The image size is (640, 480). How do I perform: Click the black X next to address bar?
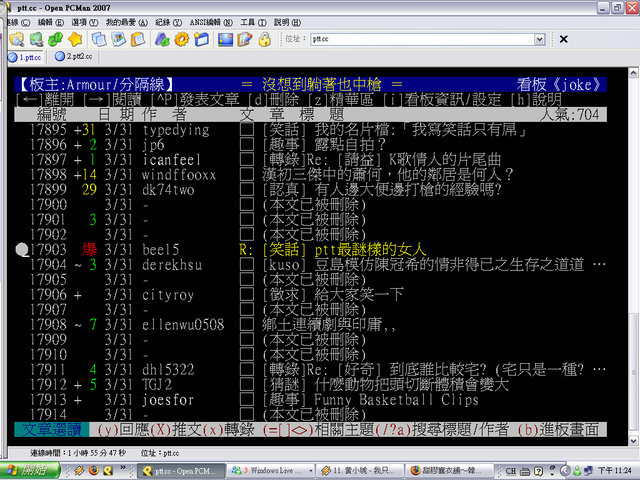[x=564, y=39]
